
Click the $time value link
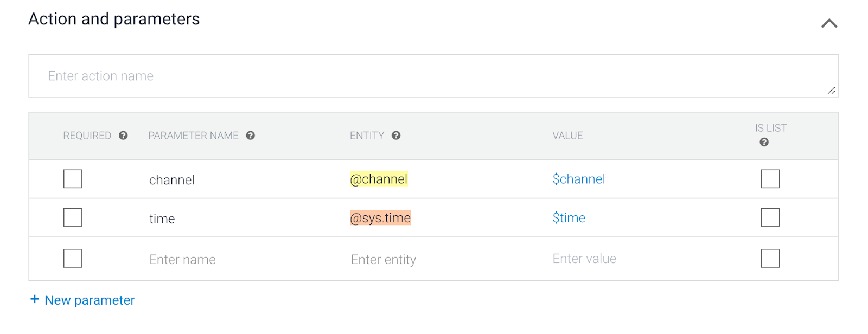pos(569,218)
